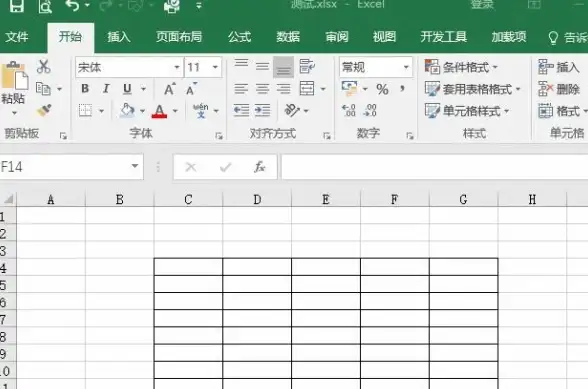The height and width of the screenshot is (389, 588).
Task: Apply accounting number format icon
Action: click(x=350, y=89)
